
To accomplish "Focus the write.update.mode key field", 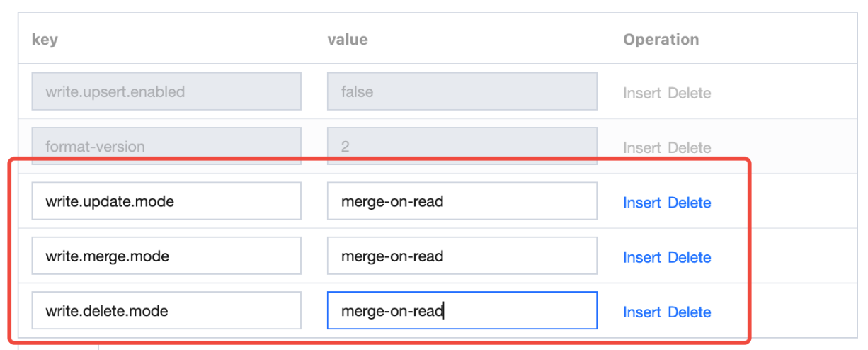I will tap(166, 201).
